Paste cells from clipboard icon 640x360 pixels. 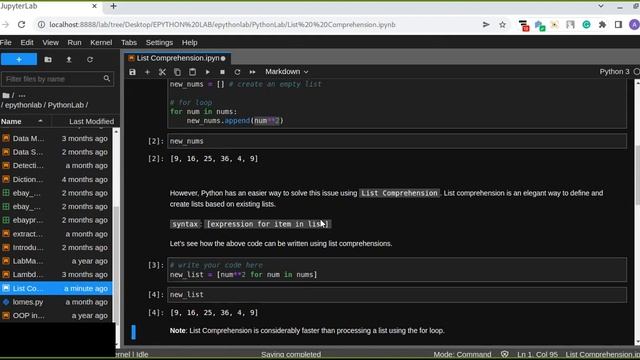(192, 72)
